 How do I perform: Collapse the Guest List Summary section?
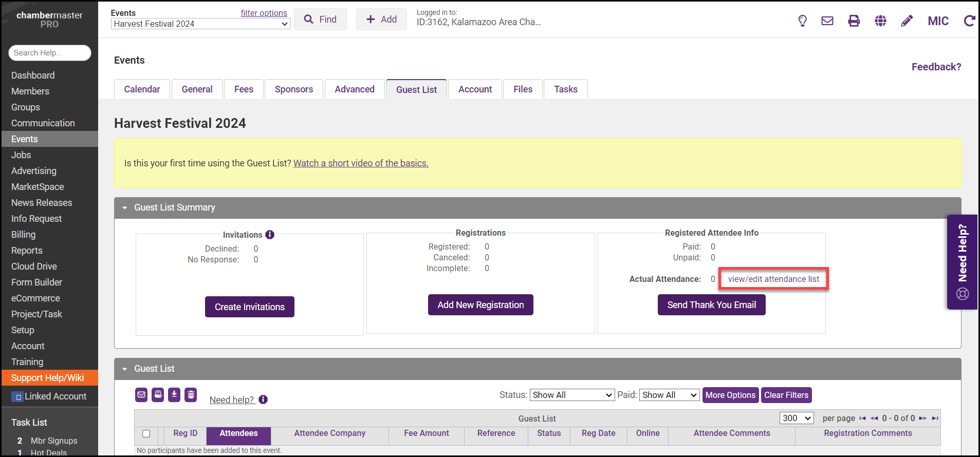coord(124,208)
